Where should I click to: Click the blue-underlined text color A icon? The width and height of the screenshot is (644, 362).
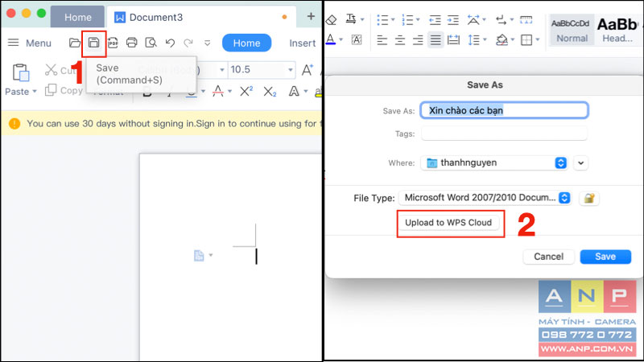[331, 39]
